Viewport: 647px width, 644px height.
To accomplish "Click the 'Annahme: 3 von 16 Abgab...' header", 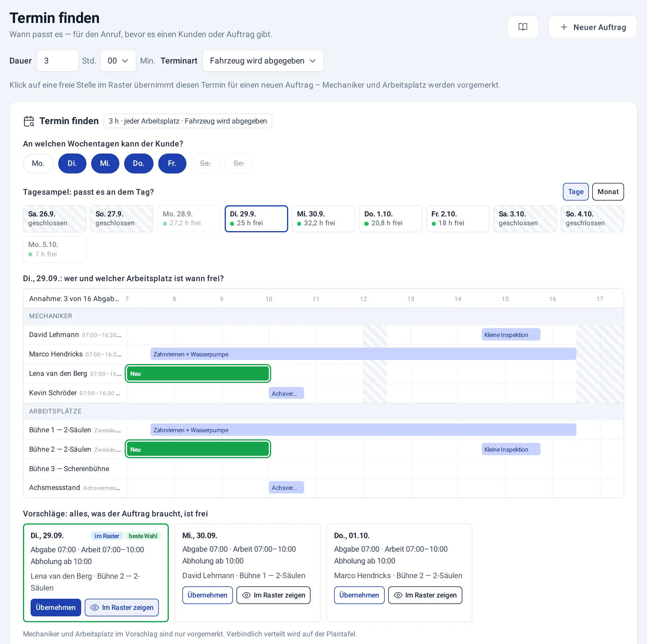I will click(74, 299).
